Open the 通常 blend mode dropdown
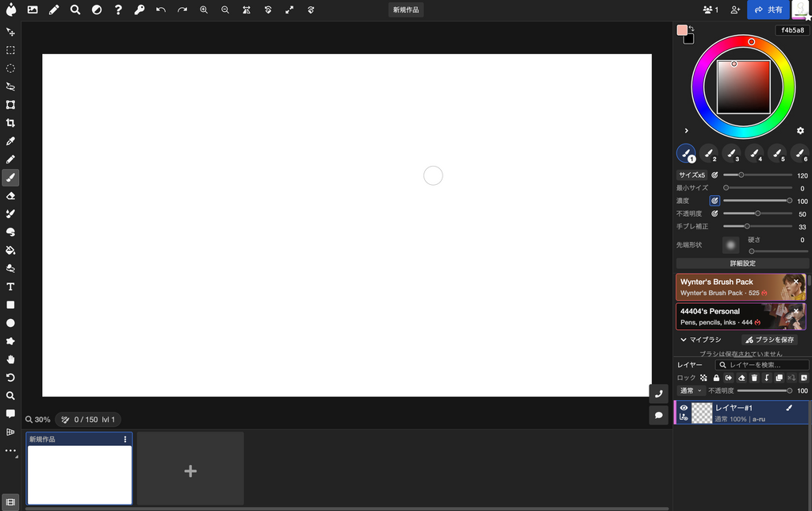The image size is (812, 511). tap(690, 390)
